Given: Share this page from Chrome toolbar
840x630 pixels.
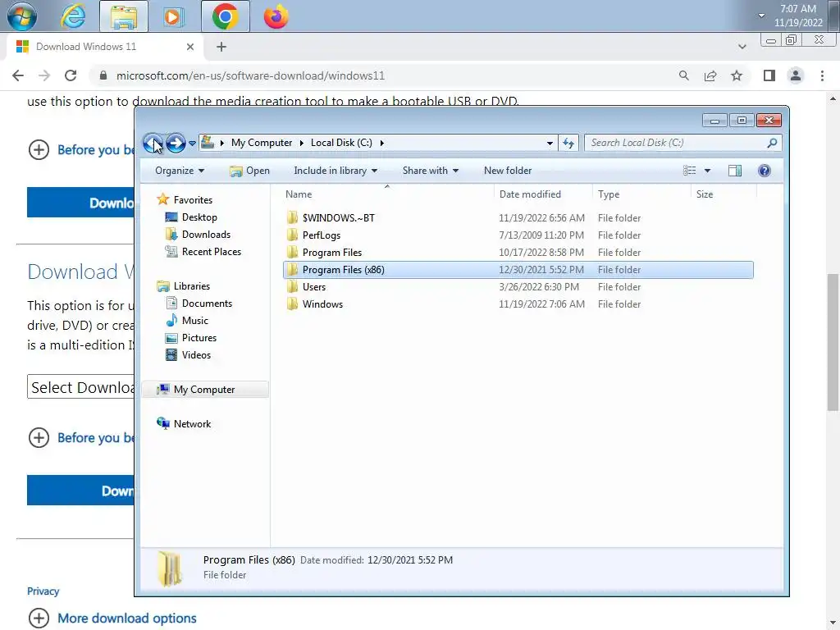Looking at the screenshot, I should (710, 75).
